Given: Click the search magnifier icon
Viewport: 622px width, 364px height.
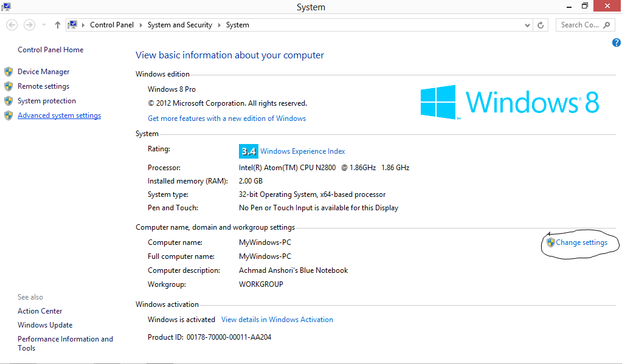Looking at the screenshot, I should pyautogui.click(x=607, y=25).
